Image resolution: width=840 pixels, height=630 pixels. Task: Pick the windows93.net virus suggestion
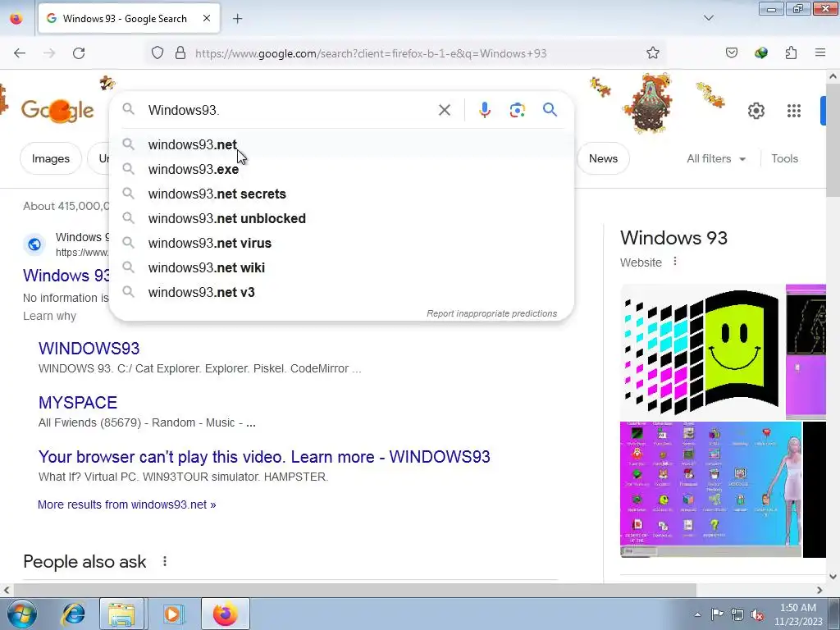pos(342,243)
